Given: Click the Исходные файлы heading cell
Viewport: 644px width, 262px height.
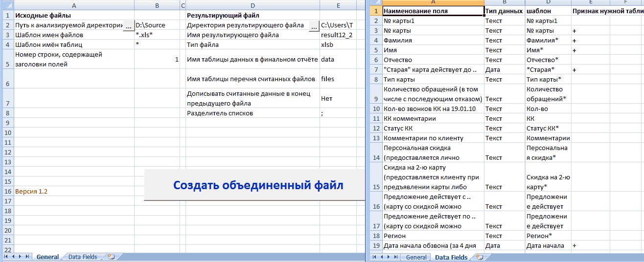Looking at the screenshot, I should (x=74, y=16).
